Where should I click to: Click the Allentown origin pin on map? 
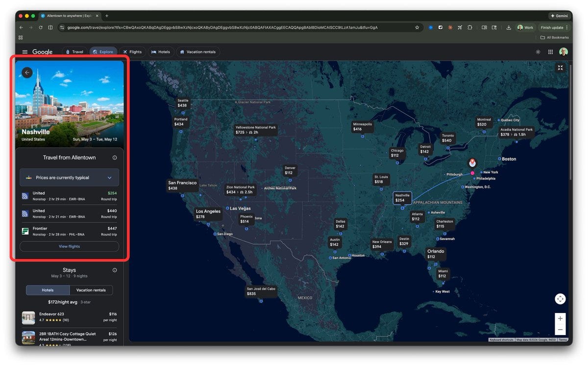click(472, 162)
